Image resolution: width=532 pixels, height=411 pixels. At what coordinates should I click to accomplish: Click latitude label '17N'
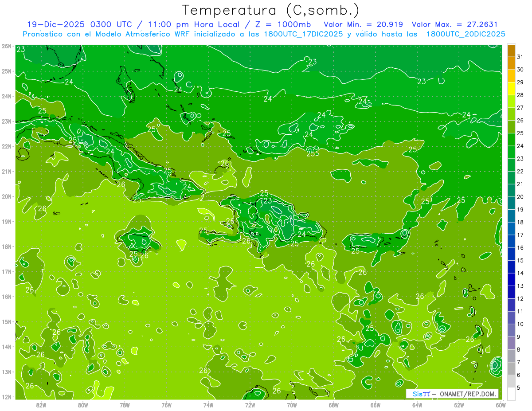(6, 271)
